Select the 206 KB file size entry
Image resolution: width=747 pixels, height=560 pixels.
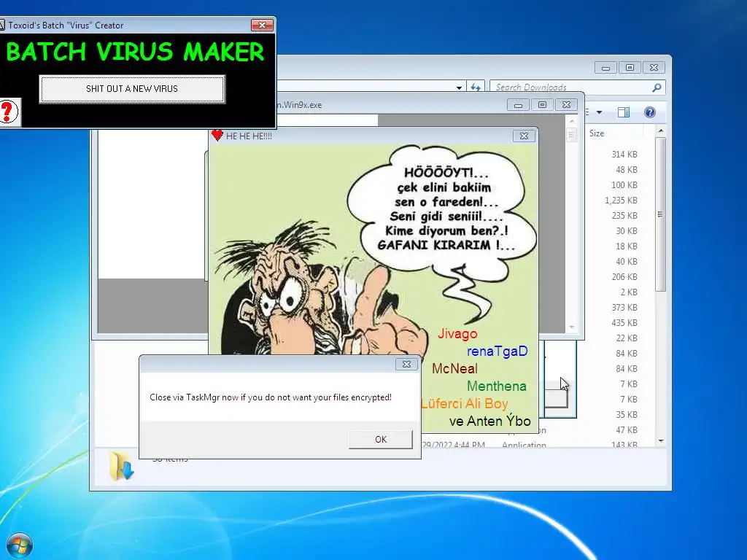coord(624,276)
